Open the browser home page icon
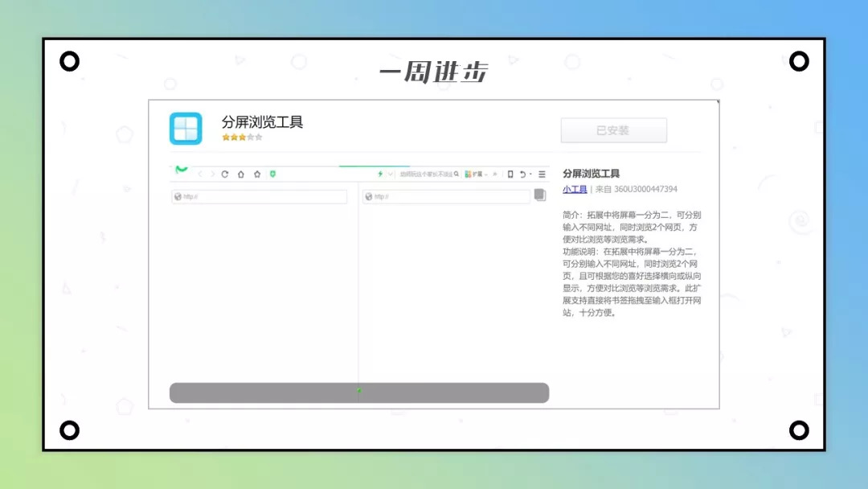 click(241, 175)
